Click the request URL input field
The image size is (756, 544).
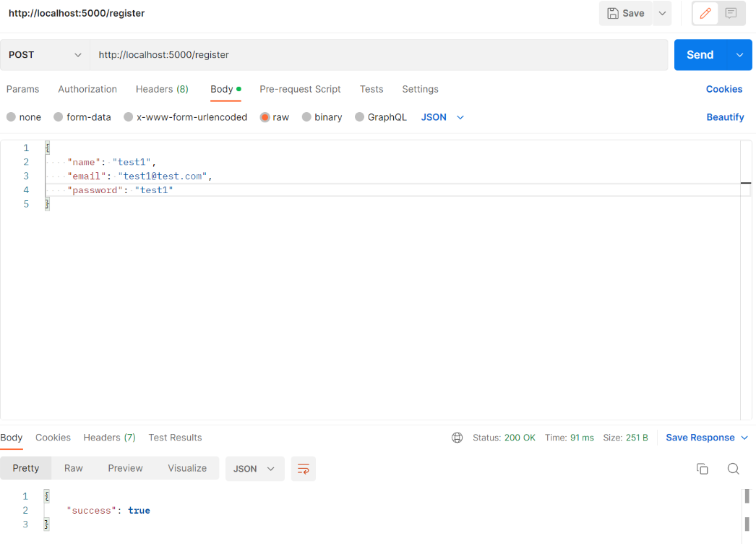379,55
